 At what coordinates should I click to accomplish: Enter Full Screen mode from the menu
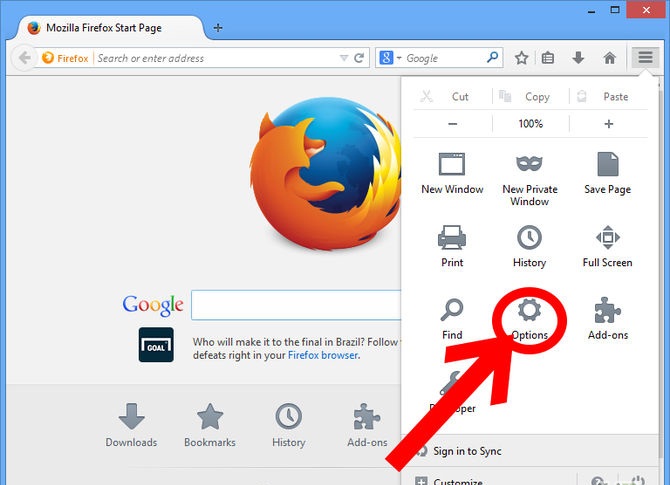pos(608,247)
